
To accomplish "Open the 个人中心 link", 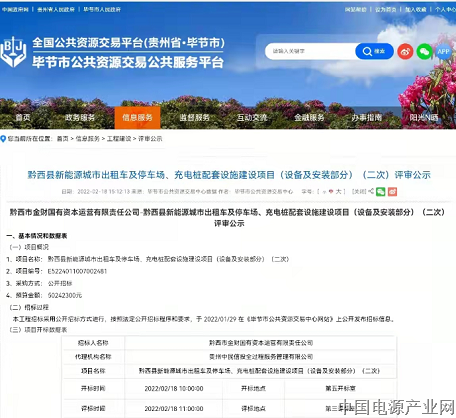I will coord(445,10).
